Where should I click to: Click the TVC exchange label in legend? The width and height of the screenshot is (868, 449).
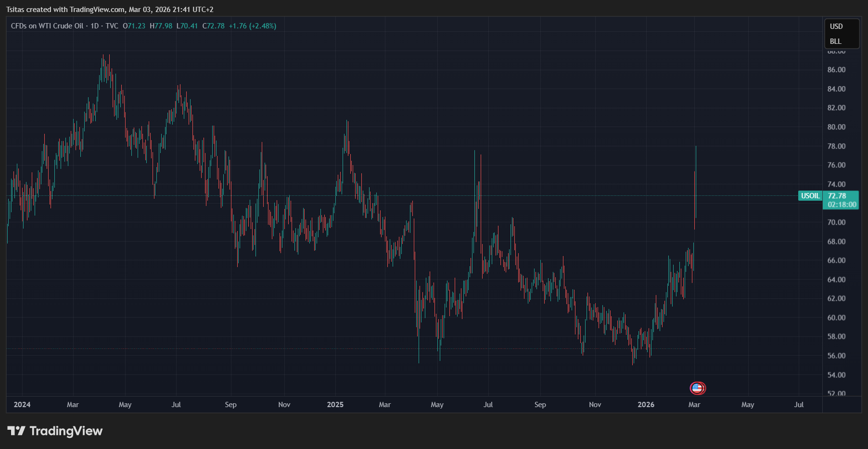click(112, 26)
